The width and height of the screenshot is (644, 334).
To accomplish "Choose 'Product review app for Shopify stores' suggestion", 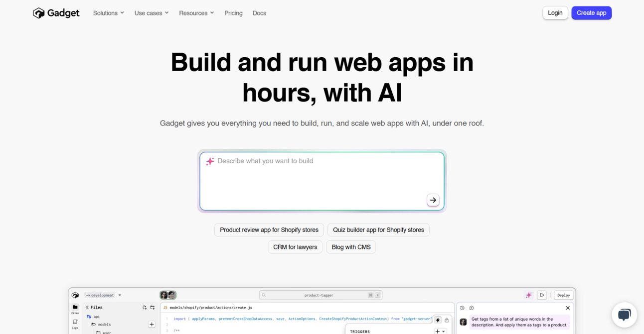I will coord(269,230).
